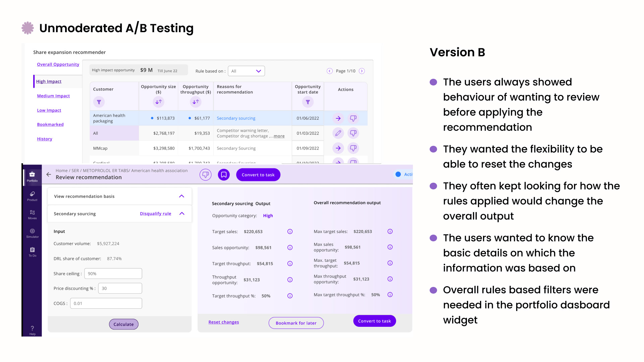The height and width of the screenshot is (362, 644).
Task: Open the Bookmarked tab
Action: click(50, 124)
